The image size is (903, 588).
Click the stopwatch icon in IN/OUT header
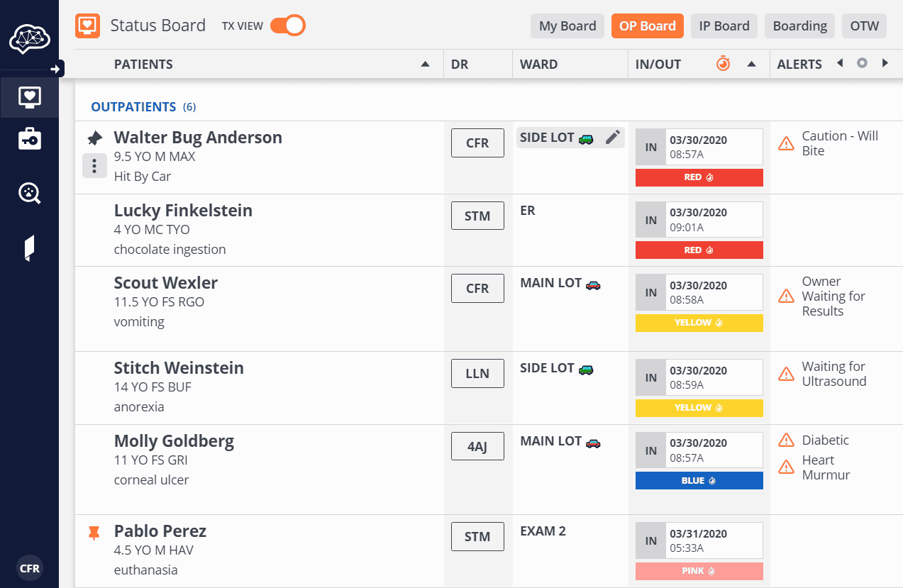[723, 64]
